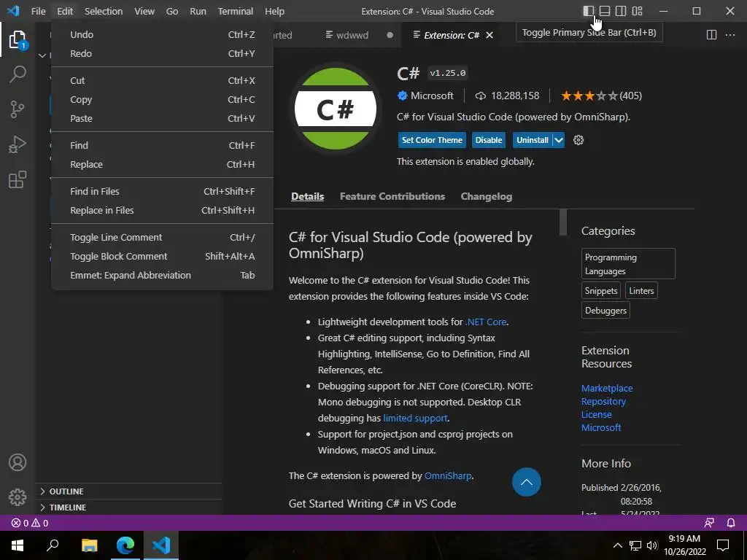747x560 pixels.
Task: Open the Explorer view in activity bar
Action: pos(18,39)
